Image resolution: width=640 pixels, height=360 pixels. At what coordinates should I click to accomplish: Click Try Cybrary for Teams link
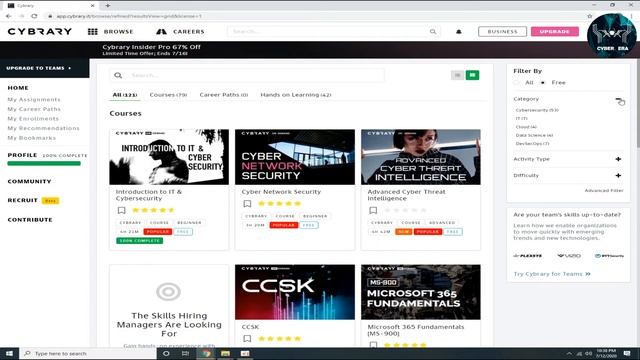pos(552,274)
